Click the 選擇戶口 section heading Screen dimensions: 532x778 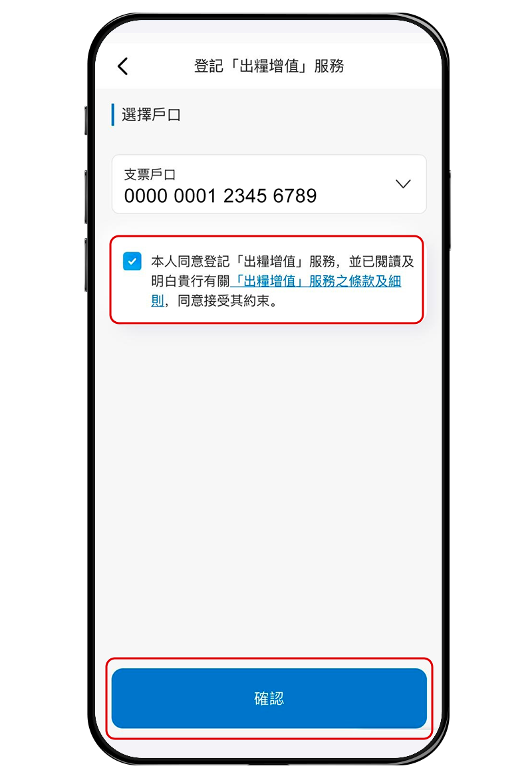152,114
